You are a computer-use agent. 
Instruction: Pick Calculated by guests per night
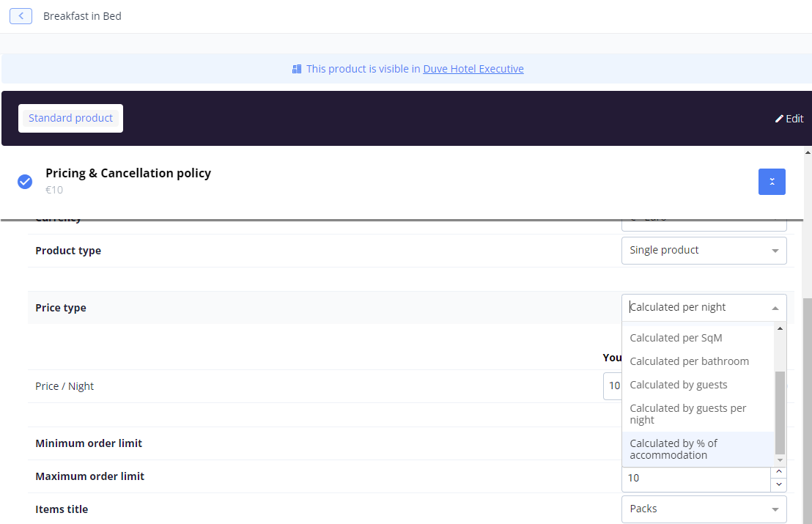[x=687, y=414]
